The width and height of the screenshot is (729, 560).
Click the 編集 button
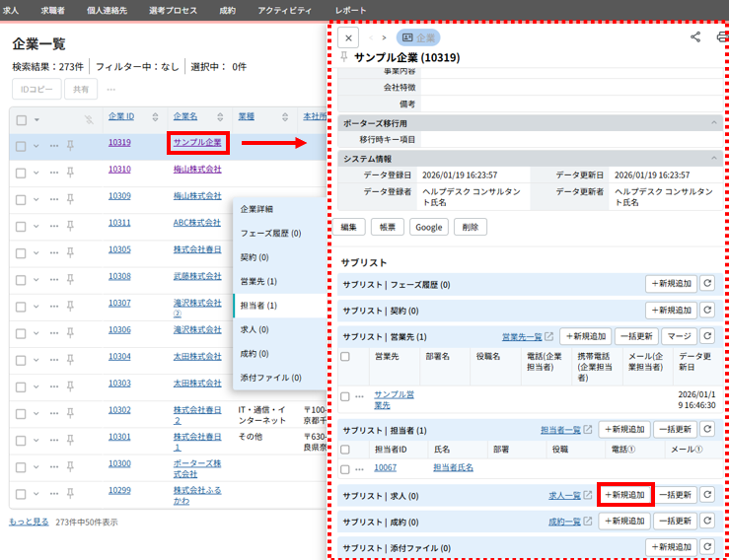click(x=348, y=227)
